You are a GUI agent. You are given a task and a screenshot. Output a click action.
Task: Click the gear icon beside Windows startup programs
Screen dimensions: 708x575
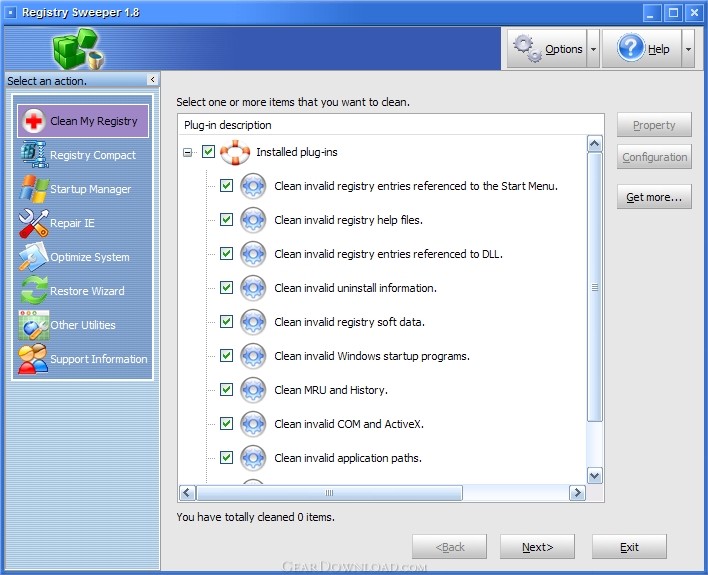[253, 356]
